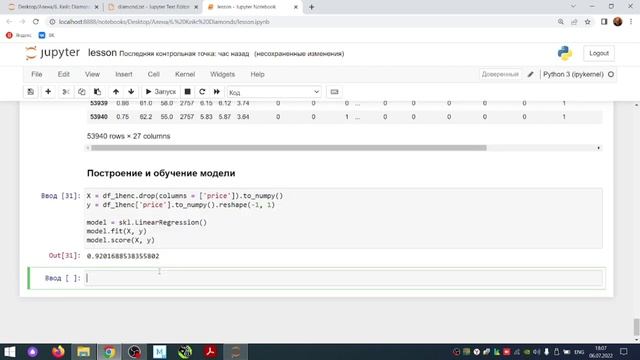Image resolution: width=640 pixels, height=360 pixels.
Task: Open the Cell menu
Action: tap(153, 74)
